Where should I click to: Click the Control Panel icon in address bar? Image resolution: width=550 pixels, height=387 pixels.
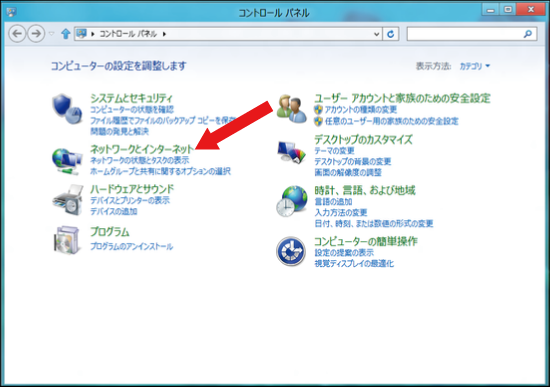pos(81,34)
